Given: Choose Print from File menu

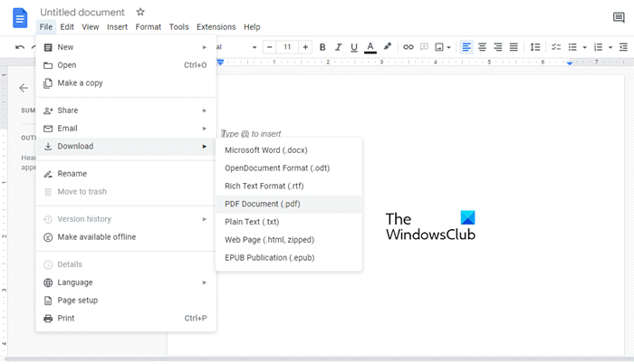Looking at the screenshot, I should 126,318.
